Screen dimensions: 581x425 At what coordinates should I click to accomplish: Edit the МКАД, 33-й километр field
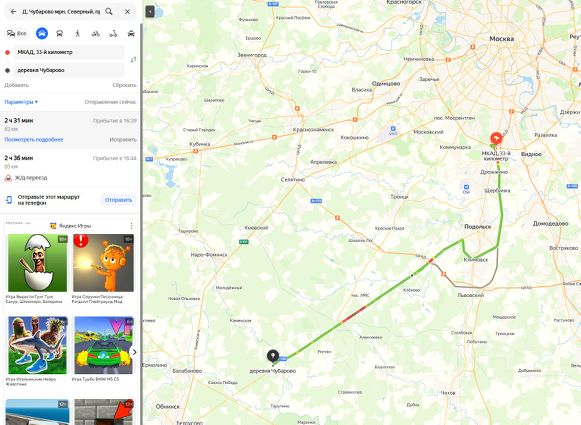[x=69, y=52]
